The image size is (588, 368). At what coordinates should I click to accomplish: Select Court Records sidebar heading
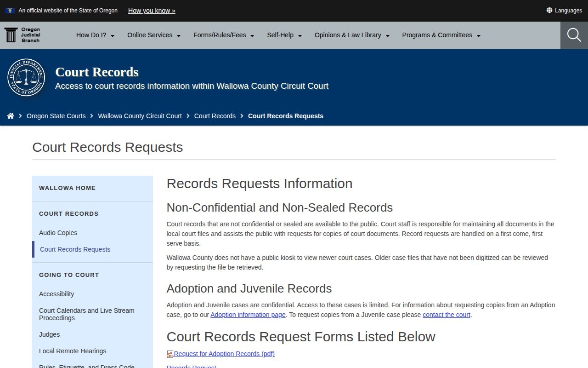[69, 213]
